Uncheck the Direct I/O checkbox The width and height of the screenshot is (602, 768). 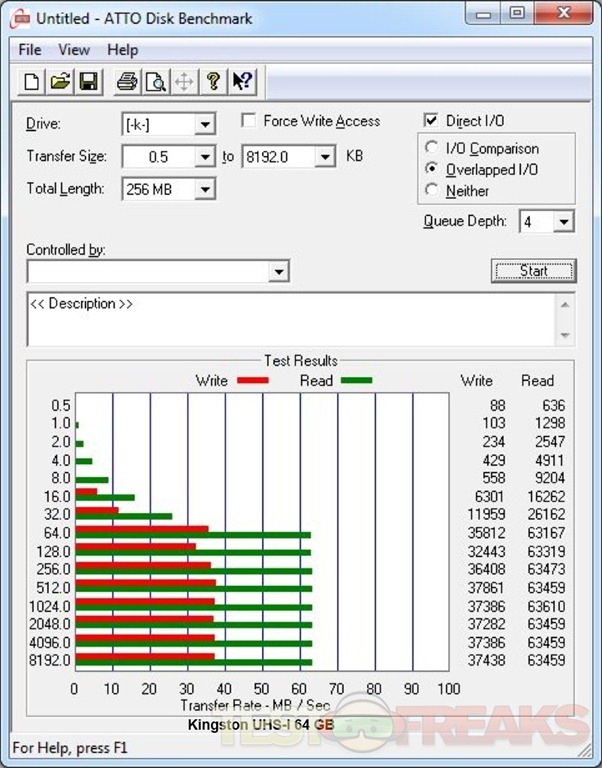pyautogui.click(x=431, y=121)
